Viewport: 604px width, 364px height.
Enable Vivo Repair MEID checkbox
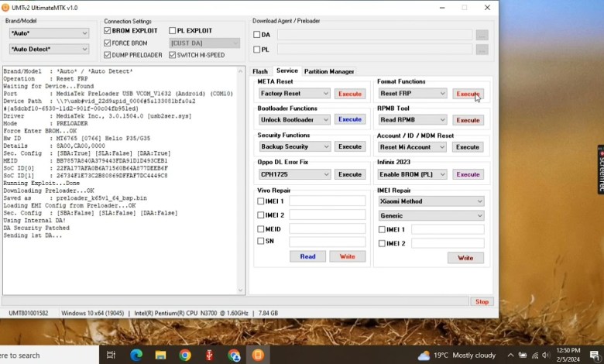pos(261,229)
